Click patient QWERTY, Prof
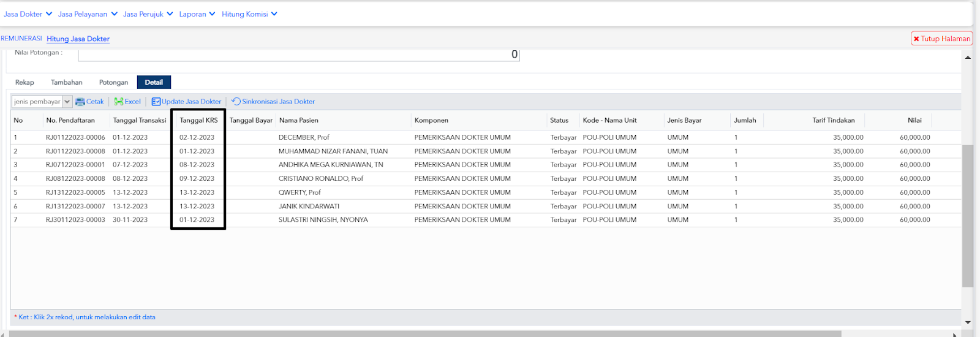 (300, 192)
